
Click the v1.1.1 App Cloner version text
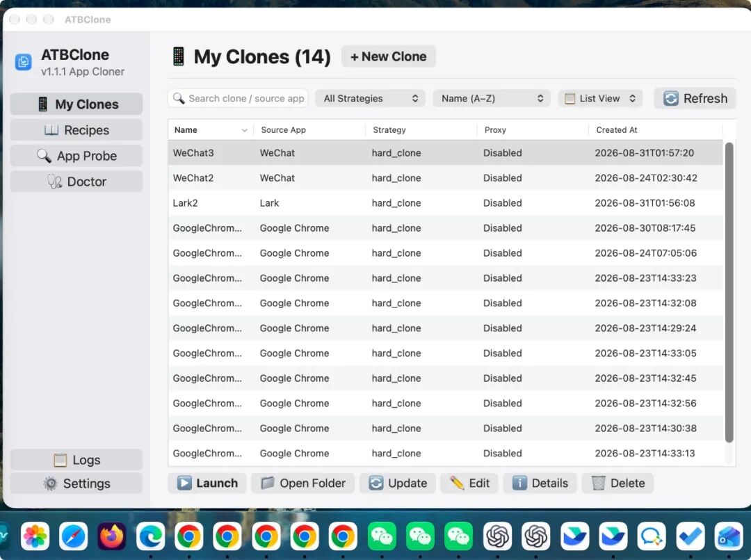point(82,72)
